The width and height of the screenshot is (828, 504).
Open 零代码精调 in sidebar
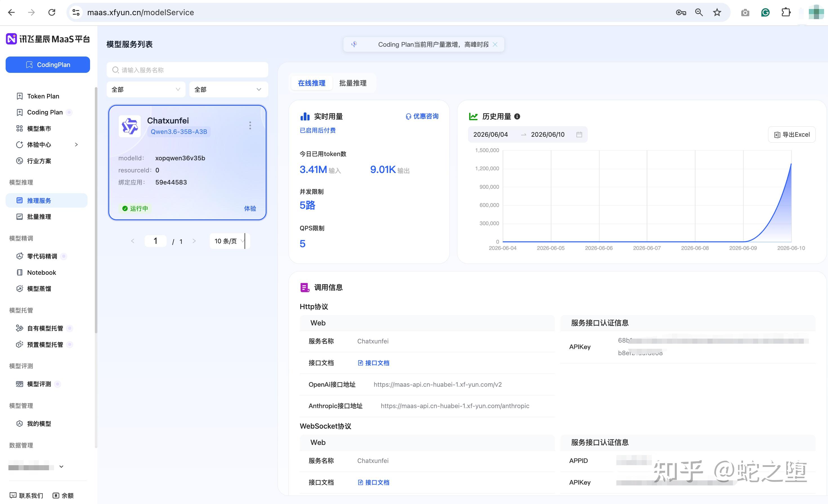pyautogui.click(x=42, y=256)
